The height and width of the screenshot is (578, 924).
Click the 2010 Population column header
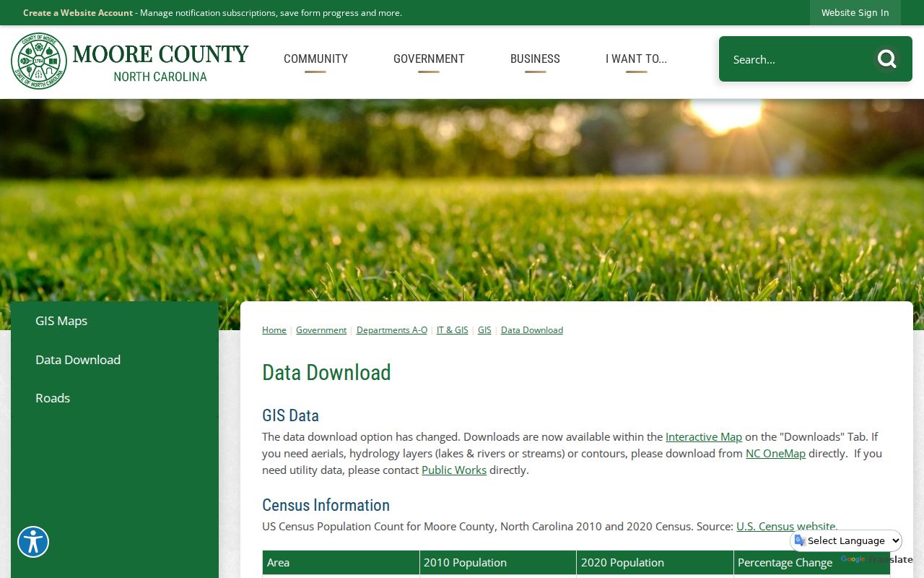click(x=498, y=563)
